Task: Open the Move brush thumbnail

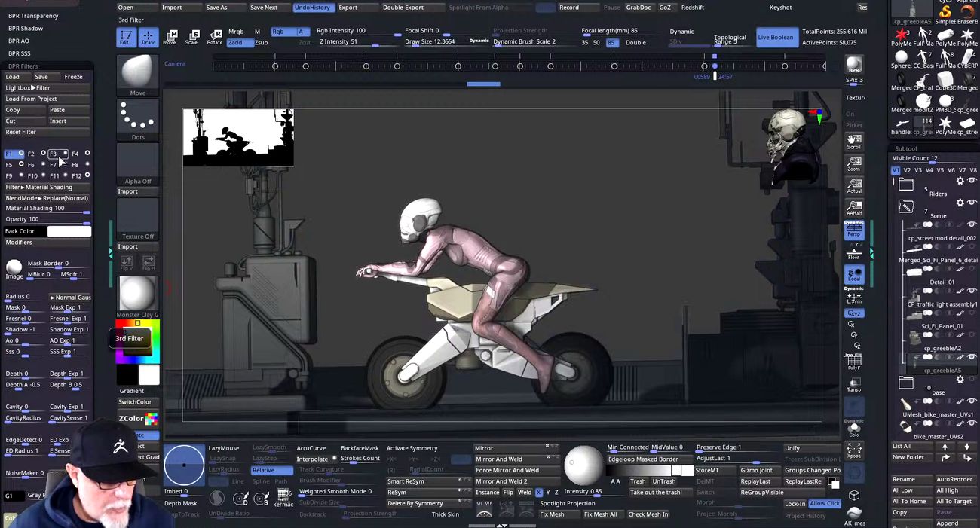Action: pyautogui.click(x=138, y=75)
